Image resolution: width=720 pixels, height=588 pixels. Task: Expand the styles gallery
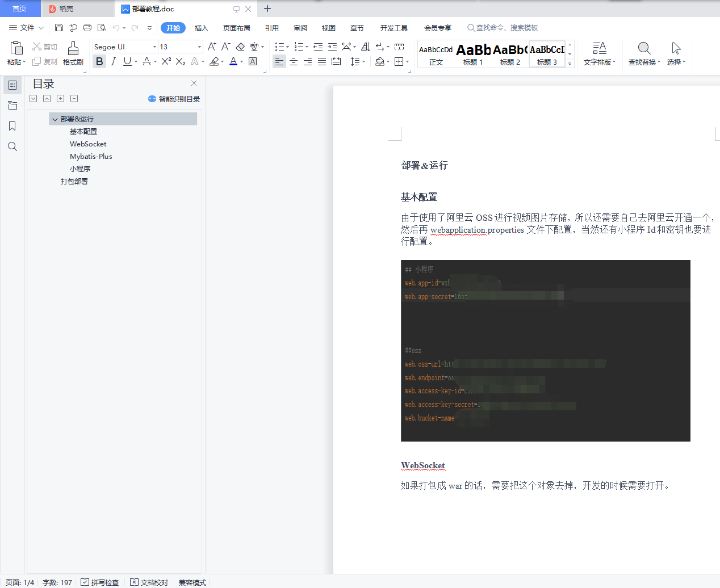pyautogui.click(x=570, y=64)
